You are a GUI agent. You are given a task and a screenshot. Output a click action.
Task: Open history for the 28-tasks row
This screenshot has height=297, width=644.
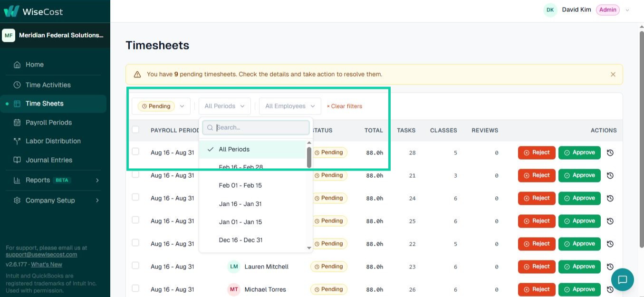[610, 153]
